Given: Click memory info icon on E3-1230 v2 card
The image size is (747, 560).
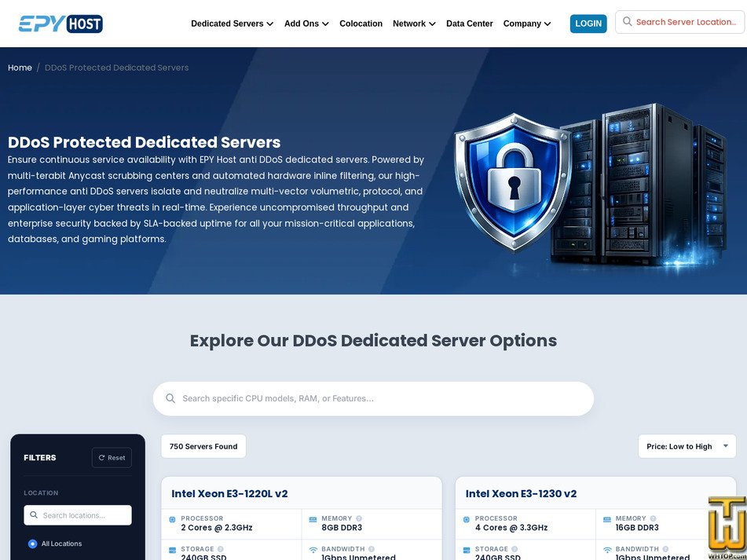Looking at the screenshot, I should 653,518.
